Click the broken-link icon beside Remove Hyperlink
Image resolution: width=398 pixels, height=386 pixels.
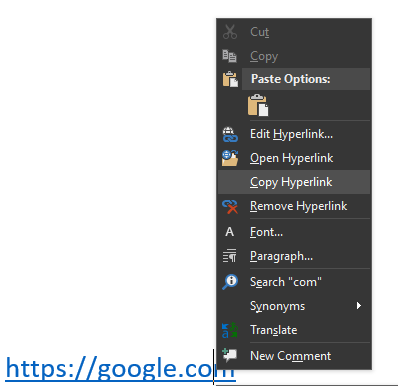230,206
